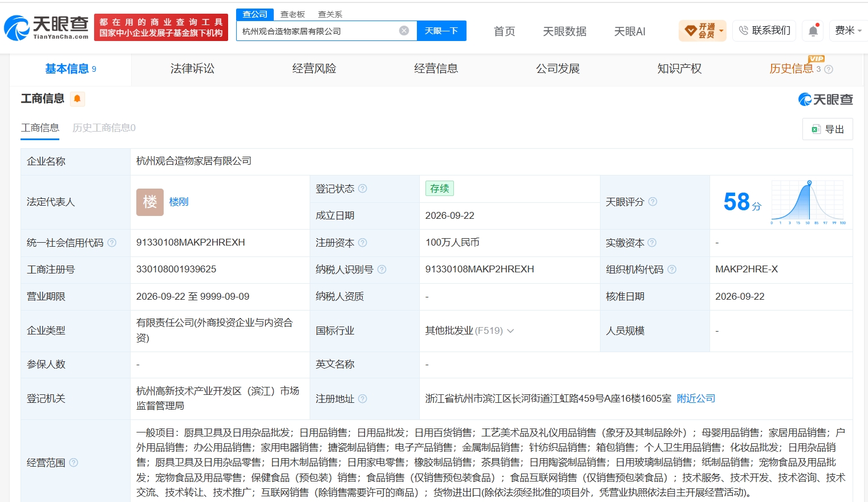Screen dimensions: 868x502
Task: Clear the search box text
Action: (404, 31)
